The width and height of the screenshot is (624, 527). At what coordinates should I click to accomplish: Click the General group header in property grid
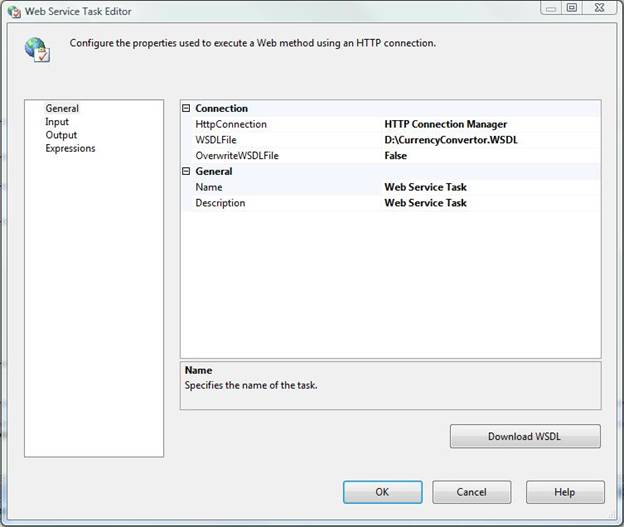(214, 171)
